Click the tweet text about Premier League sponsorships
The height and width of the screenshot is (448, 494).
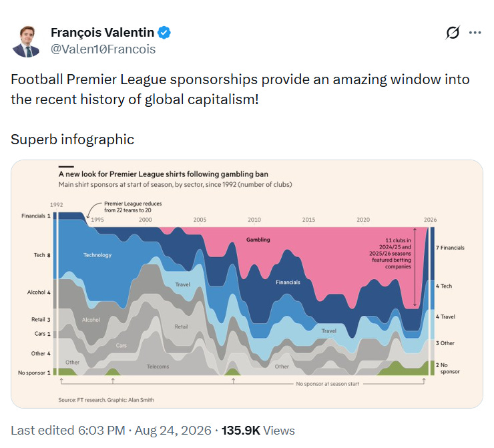point(240,89)
